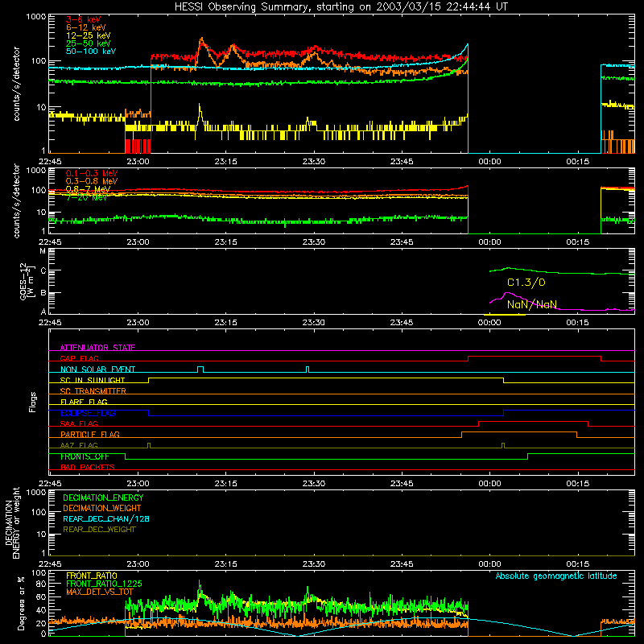644x644 pixels.
Task: Click the 7-20 MeV legend label
Action: (86, 197)
